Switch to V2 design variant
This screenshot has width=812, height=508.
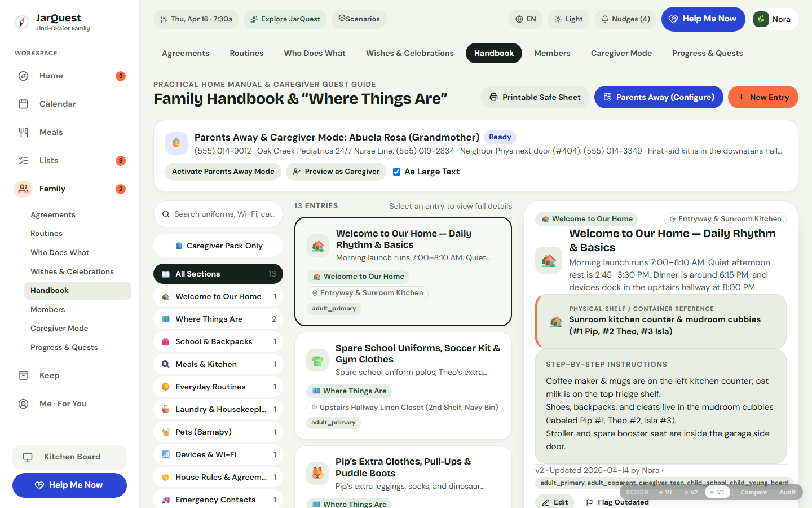691,492
